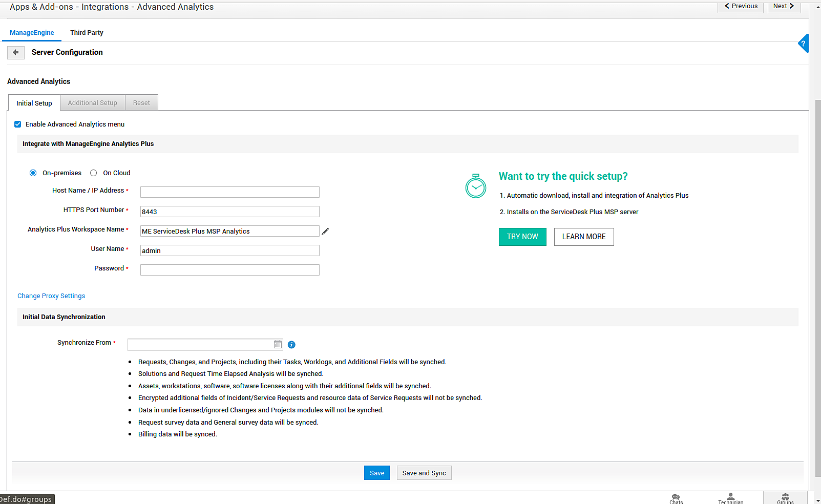Click the TRY NOW button
This screenshot has height=504, width=821.
point(522,237)
